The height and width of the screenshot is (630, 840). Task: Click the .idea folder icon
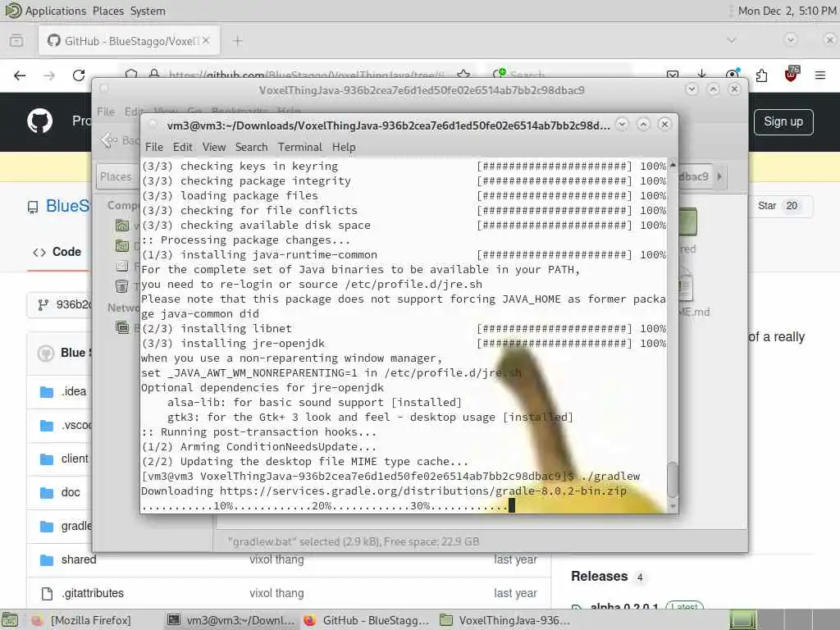pyautogui.click(x=47, y=391)
